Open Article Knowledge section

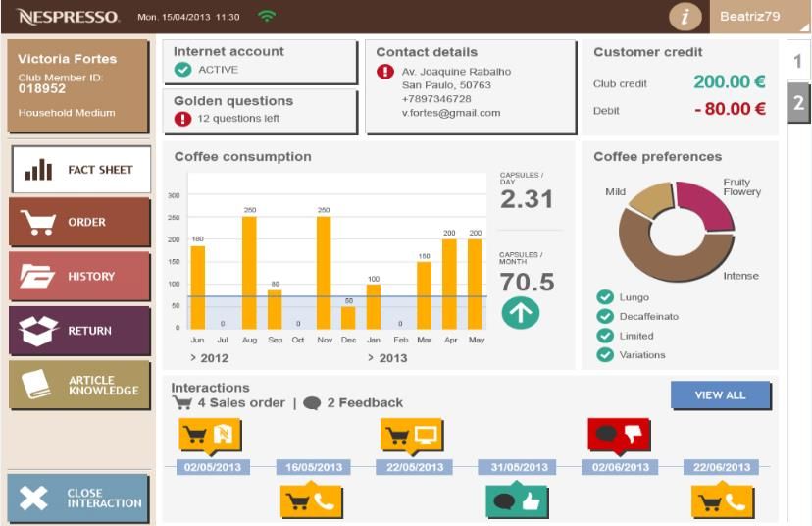click(x=79, y=385)
